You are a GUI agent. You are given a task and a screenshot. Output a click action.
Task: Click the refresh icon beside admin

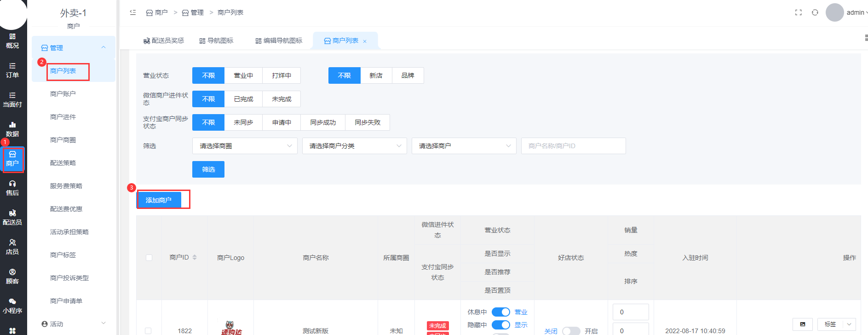815,12
